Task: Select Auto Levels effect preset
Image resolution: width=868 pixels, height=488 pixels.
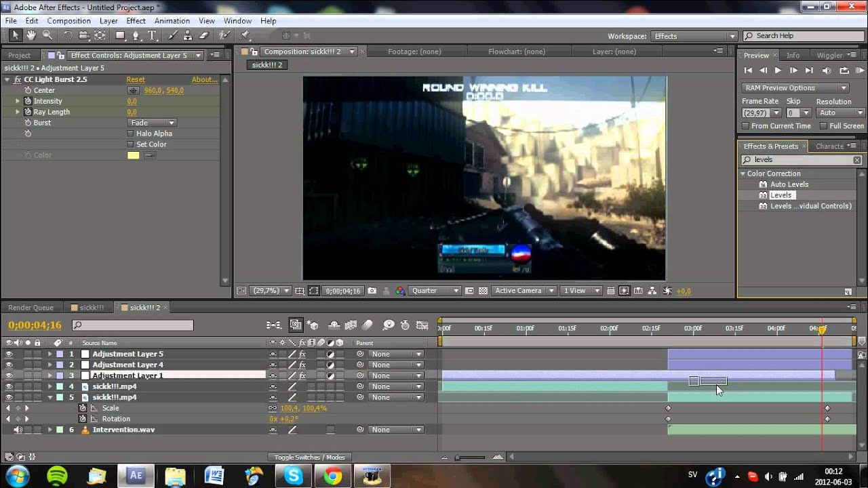Action: pos(789,184)
